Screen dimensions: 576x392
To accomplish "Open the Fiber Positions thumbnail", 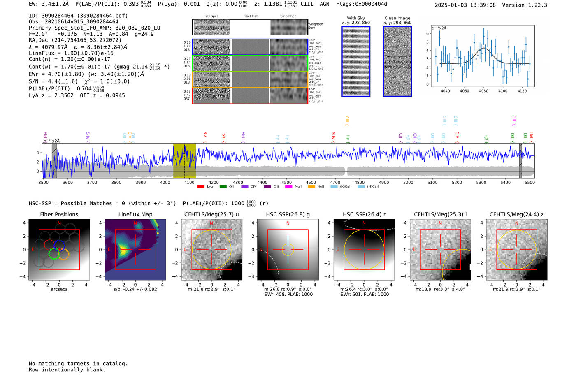I will (59, 249).
